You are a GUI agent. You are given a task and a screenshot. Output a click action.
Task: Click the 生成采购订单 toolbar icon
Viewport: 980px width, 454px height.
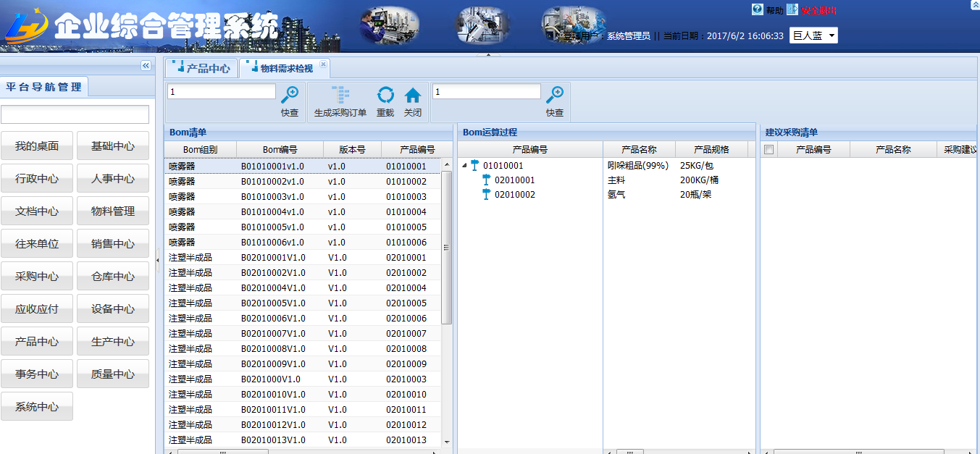(340, 96)
